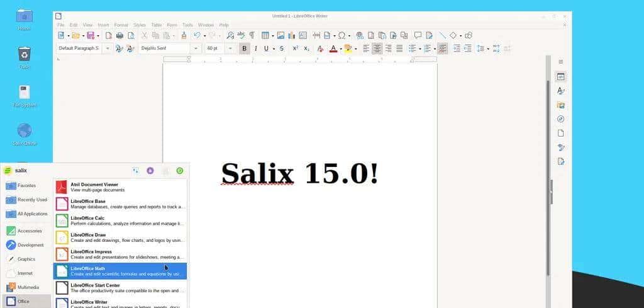Toggle Superscript formatting

pyautogui.click(x=296, y=48)
